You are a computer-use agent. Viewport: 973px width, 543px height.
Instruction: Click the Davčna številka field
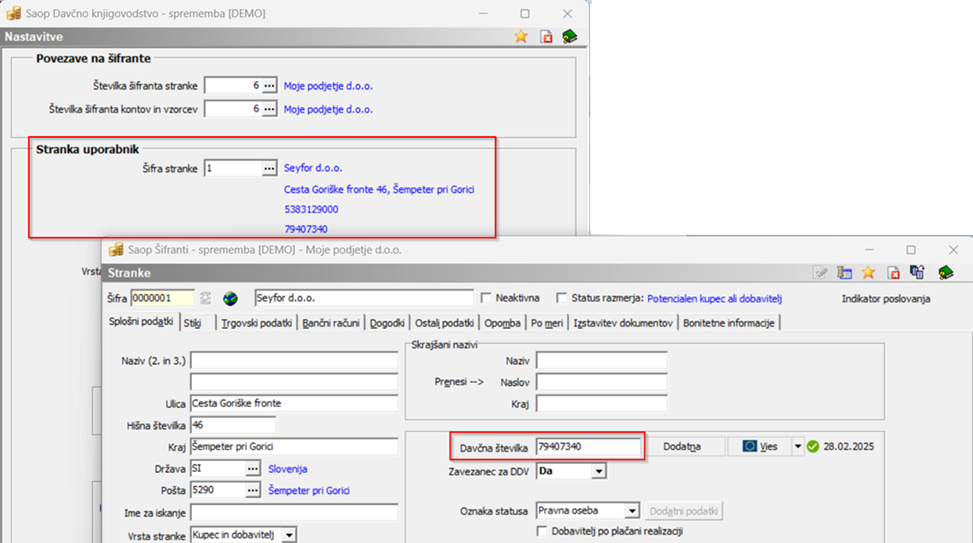pyautogui.click(x=588, y=447)
